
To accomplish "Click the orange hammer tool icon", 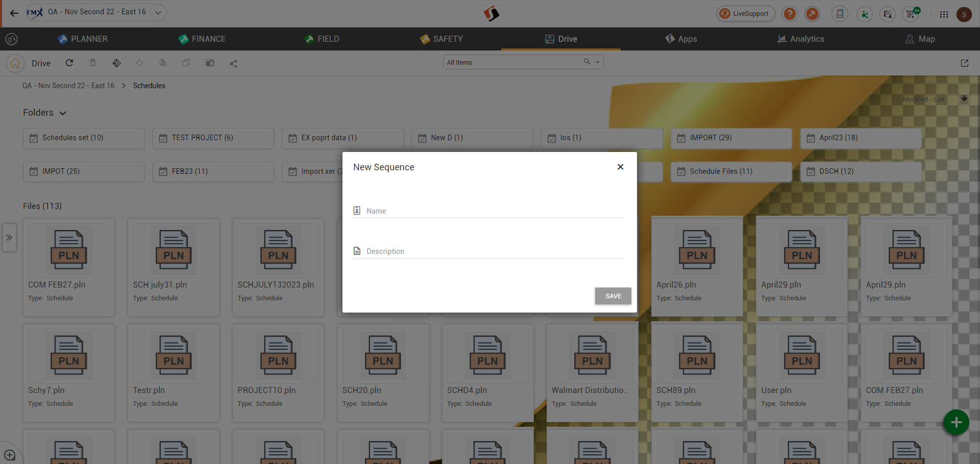I will click(812, 14).
